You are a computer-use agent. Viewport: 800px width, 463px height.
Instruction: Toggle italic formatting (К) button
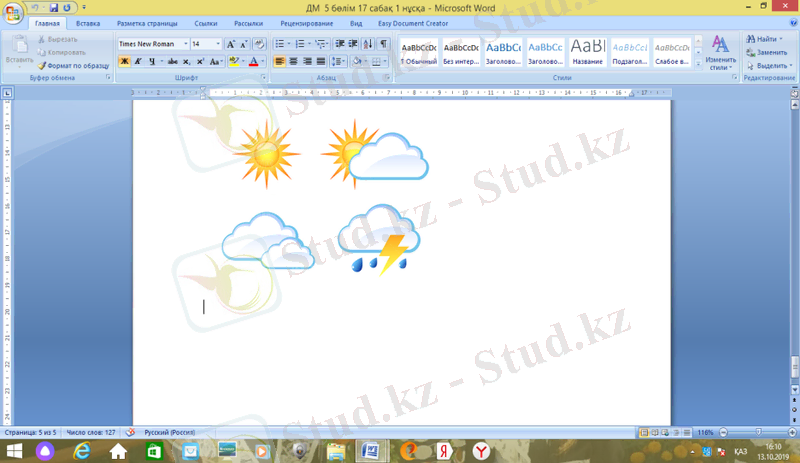tap(138, 61)
